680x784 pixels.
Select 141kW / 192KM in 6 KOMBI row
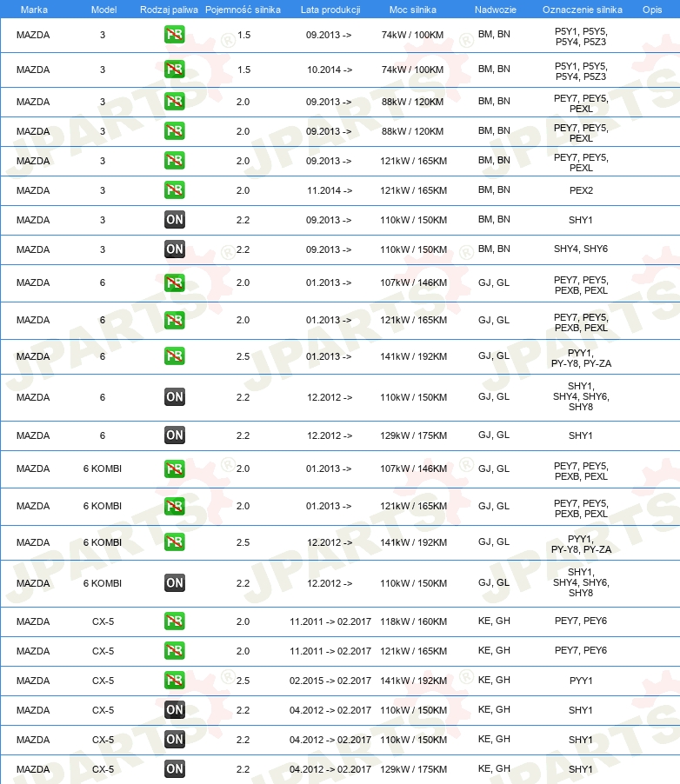(x=413, y=542)
